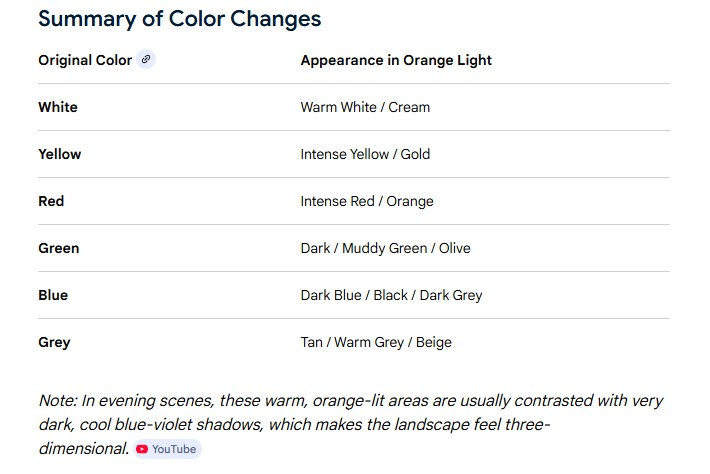Click the link icon beside Original Color
710x474 pixels.
pos(146,60)
